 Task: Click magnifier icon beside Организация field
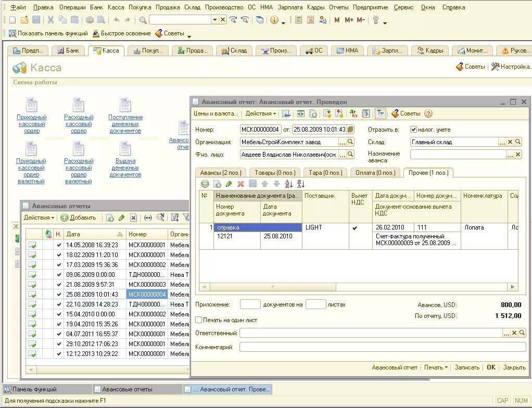(351, 142)
